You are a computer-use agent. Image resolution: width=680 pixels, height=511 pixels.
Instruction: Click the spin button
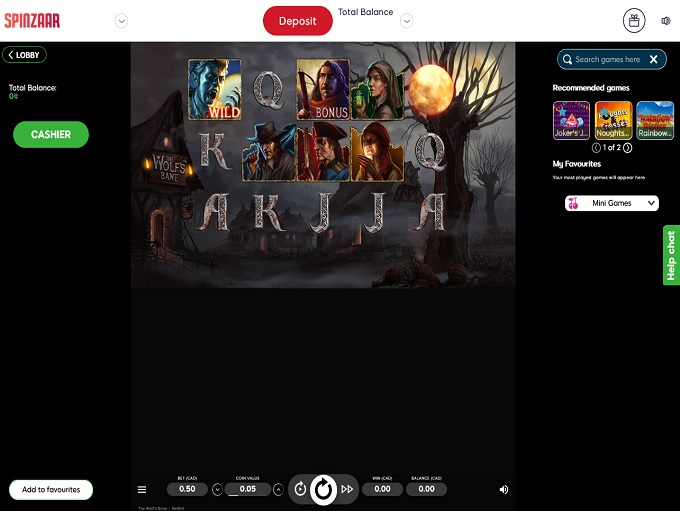click(x=323, y=489)
